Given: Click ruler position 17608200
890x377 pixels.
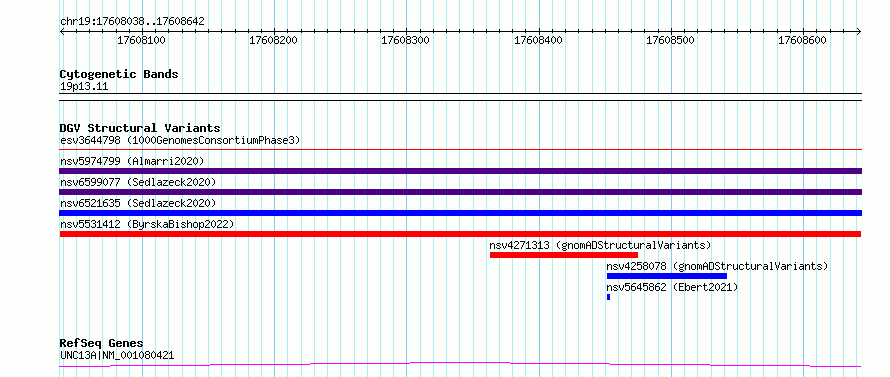Looking at the screenshot, I should pos(274,40).
